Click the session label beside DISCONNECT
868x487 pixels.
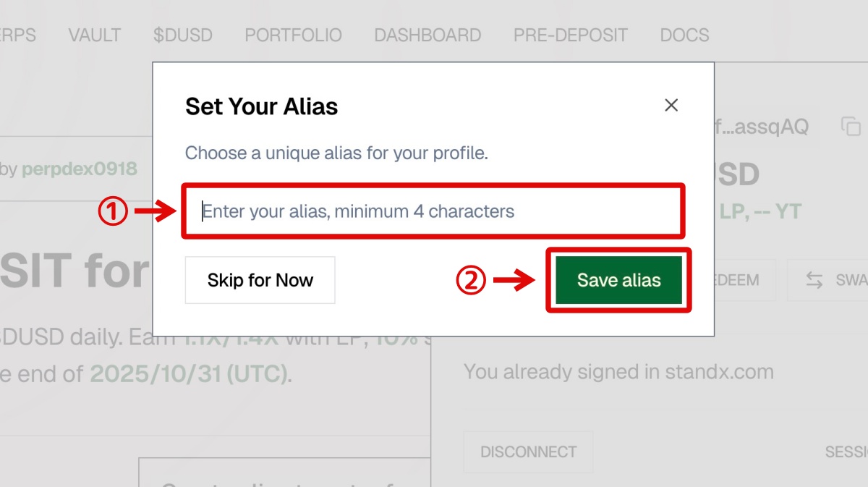pyautogui.click(x=848, y=452)
